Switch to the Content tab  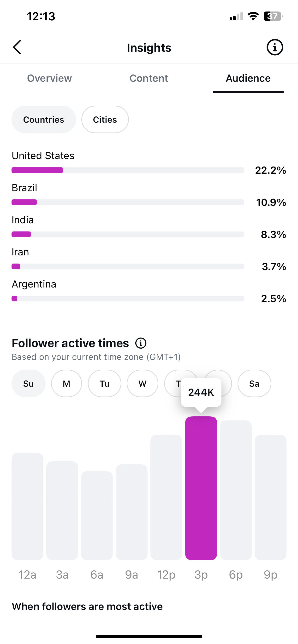point(149,78)
